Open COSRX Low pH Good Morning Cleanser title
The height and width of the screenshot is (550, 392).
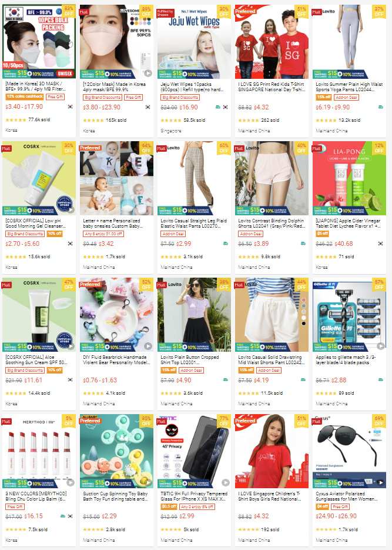(x=35, y=223)
